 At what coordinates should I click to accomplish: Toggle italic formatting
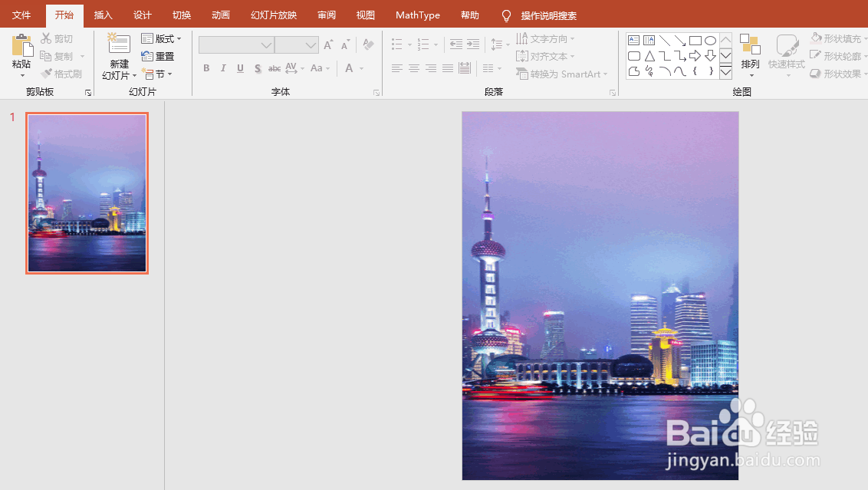point(222,68)
